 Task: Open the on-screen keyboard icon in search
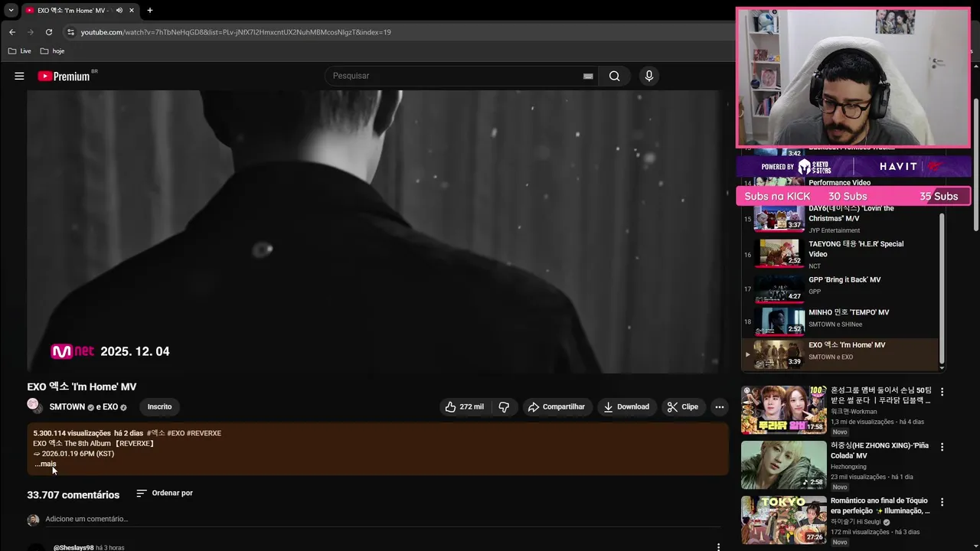pos(588,77)
